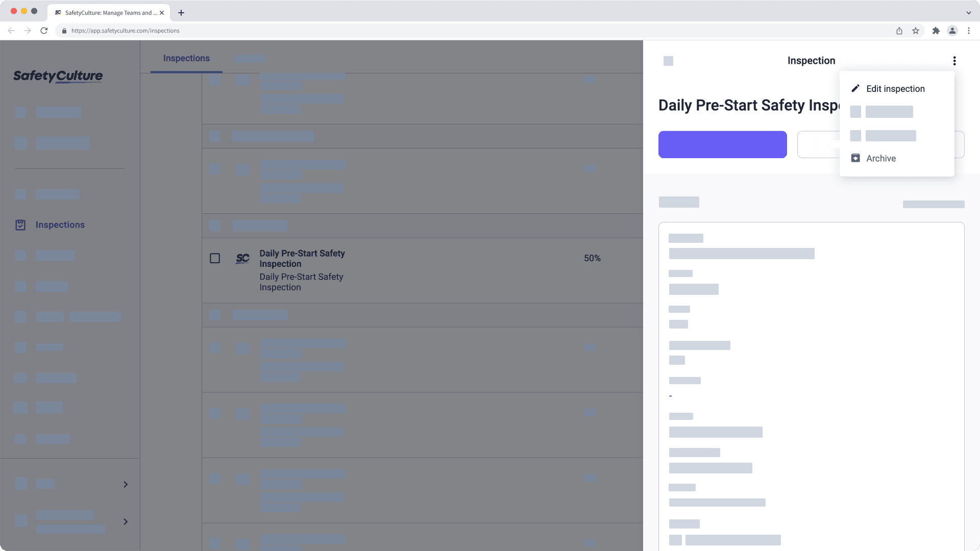Click the Inspections clipboard icon in sidebar
Screen dimensions: 980x551
pos(20,225)
